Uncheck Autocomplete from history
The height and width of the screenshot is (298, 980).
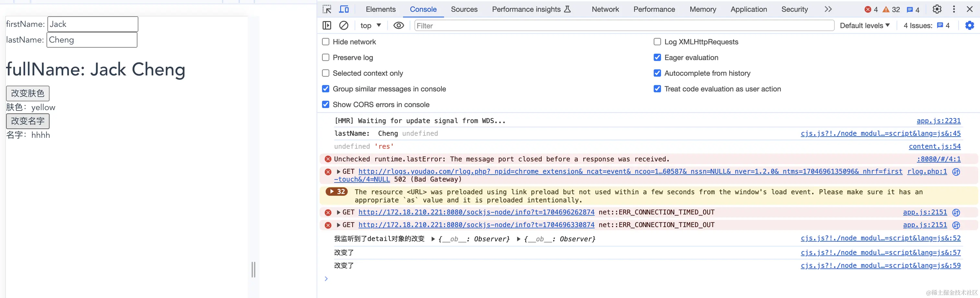pyautogui.click(x=658, y=73)
